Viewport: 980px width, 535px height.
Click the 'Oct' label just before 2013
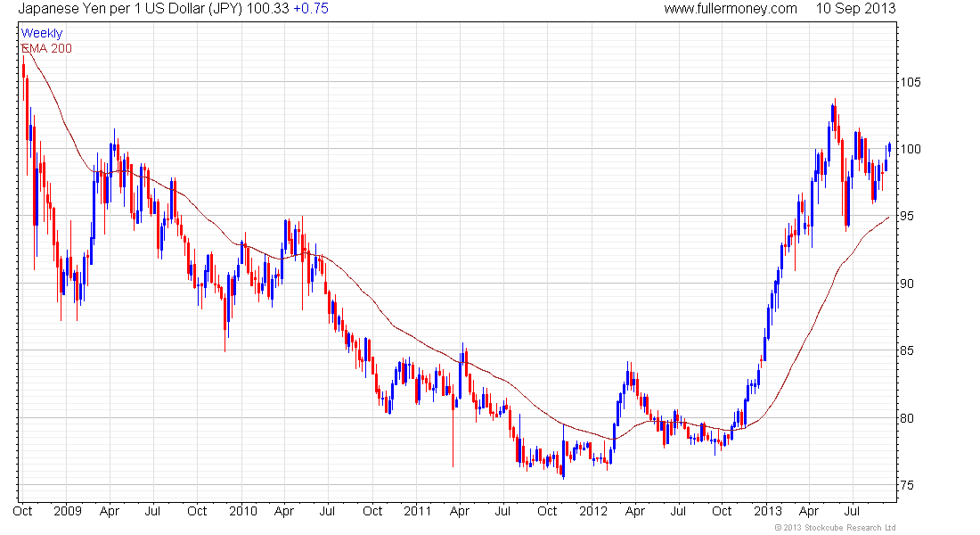click(722, 511)
